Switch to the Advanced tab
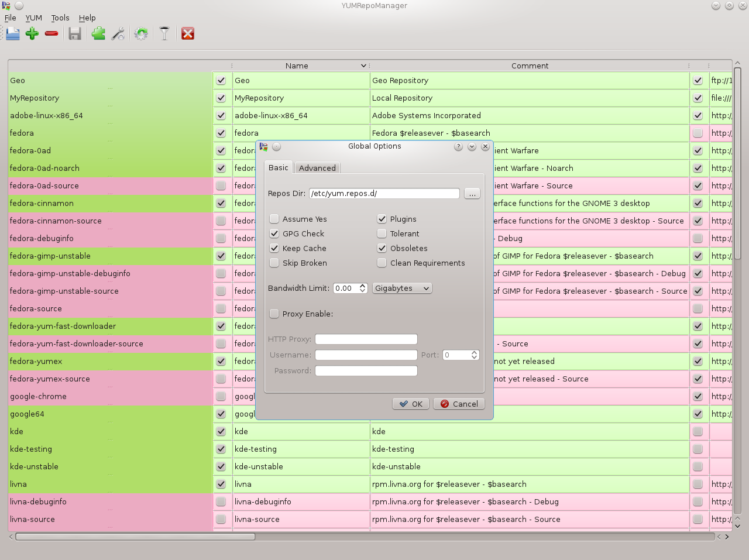The height and width of the screenshot is (560, 749). [x=317, y=168]
